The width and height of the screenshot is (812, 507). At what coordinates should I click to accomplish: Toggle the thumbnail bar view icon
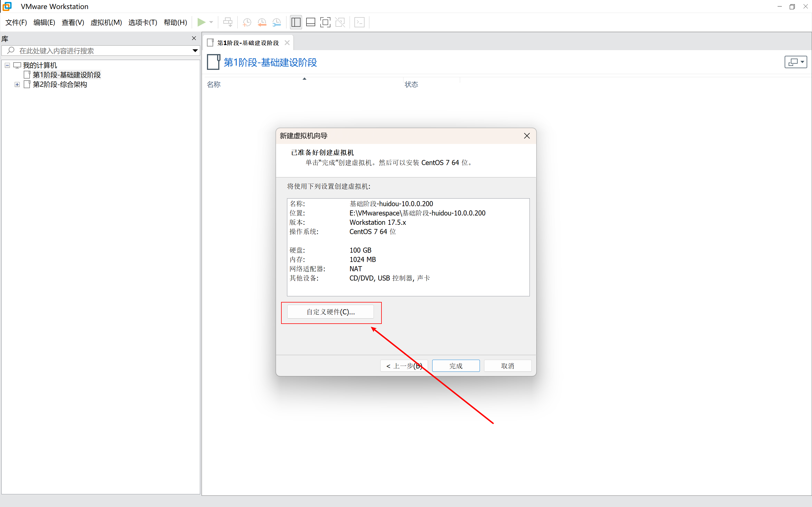311,23
